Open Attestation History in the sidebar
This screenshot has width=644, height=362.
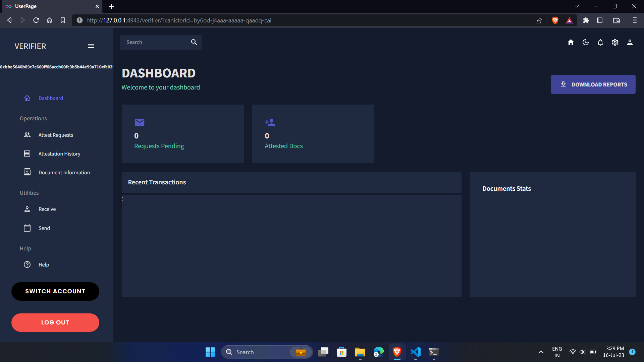[x=59, y=154]
